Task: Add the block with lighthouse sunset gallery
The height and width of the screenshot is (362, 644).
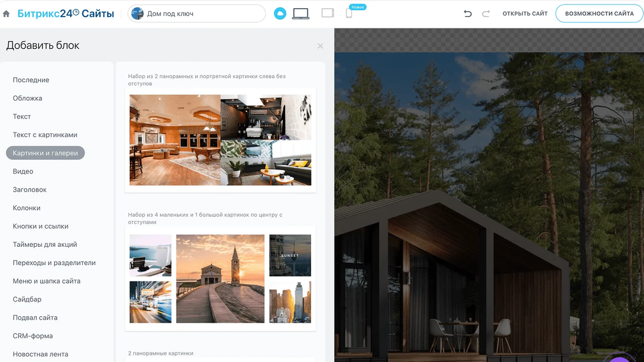Action: coord(221,279)
